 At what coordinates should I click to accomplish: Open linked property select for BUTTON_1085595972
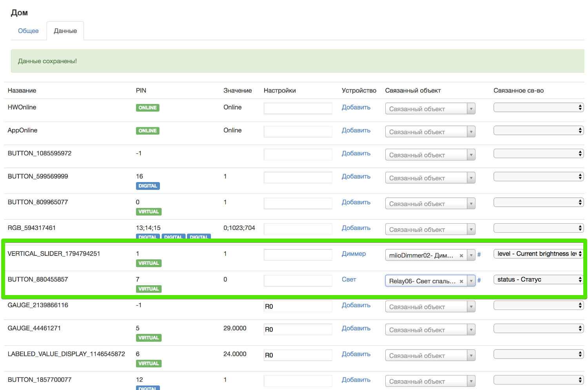(x=538, y=154)
